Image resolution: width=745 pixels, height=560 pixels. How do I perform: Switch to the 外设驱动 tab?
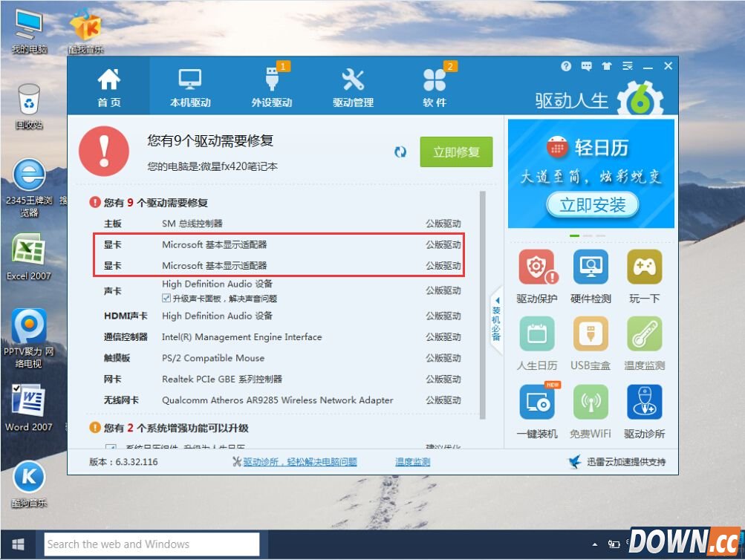coord(271,85)
